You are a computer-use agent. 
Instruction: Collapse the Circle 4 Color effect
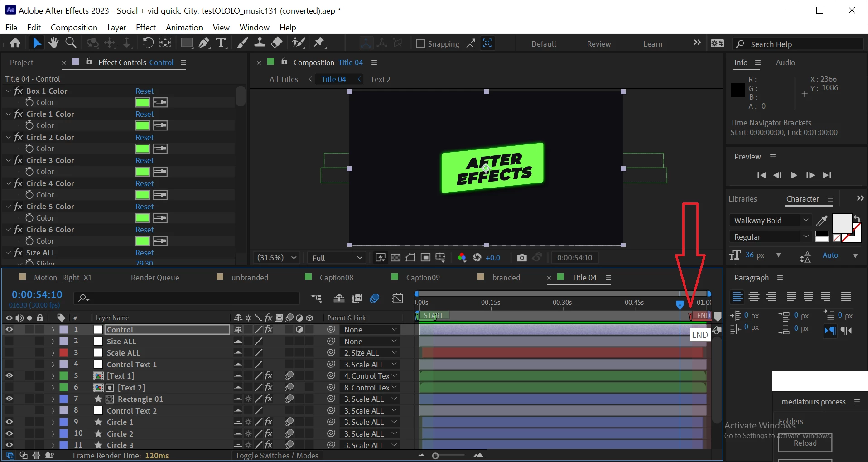coord(8,183)
